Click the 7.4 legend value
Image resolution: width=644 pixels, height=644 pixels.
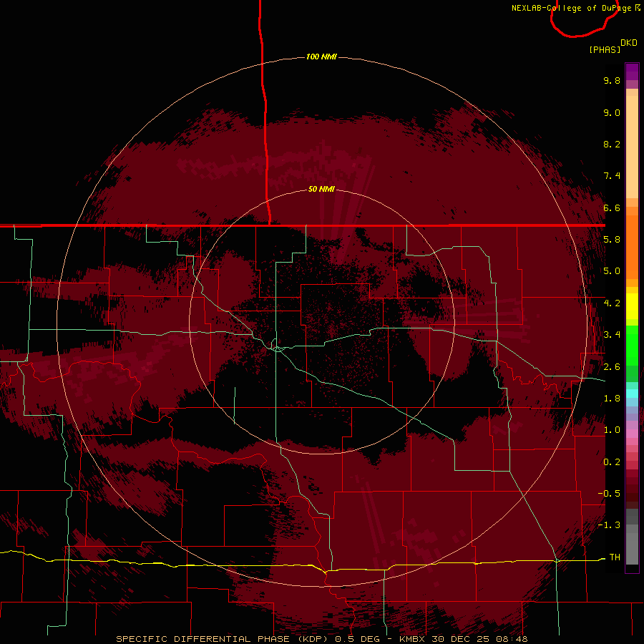coord(612,176)
